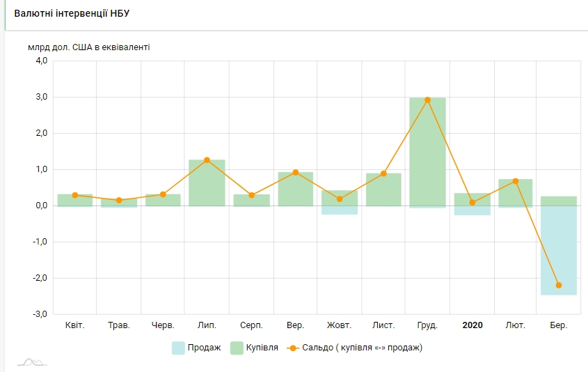Click the Сальдо data point for Квіт.
588x372 pixels.
[75, 195]
